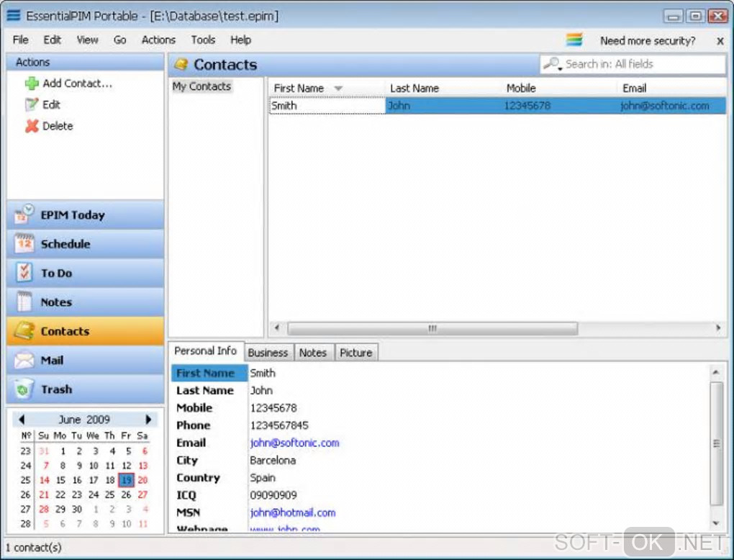Click the Email column header
Image resolution: width=734 pixels, height=560 pixels.
(x=634, y=88)
